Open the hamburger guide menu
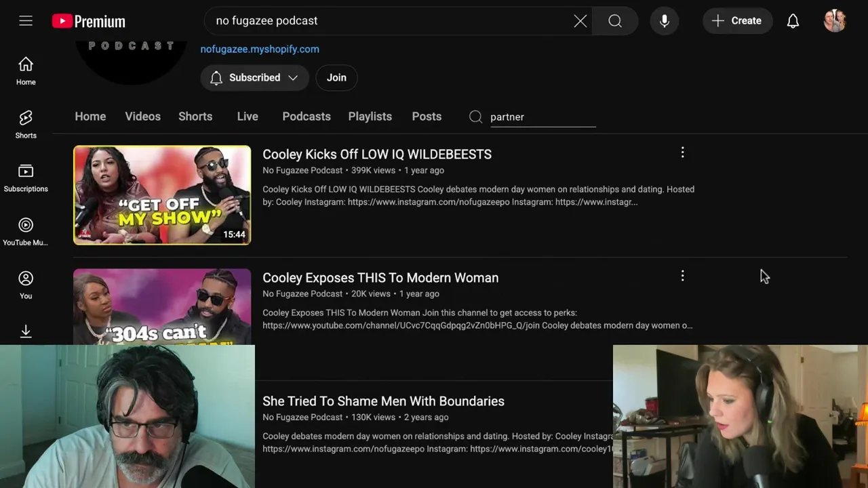Image resolution: width=868 pixels, height=488 pixels. point(26,21)
